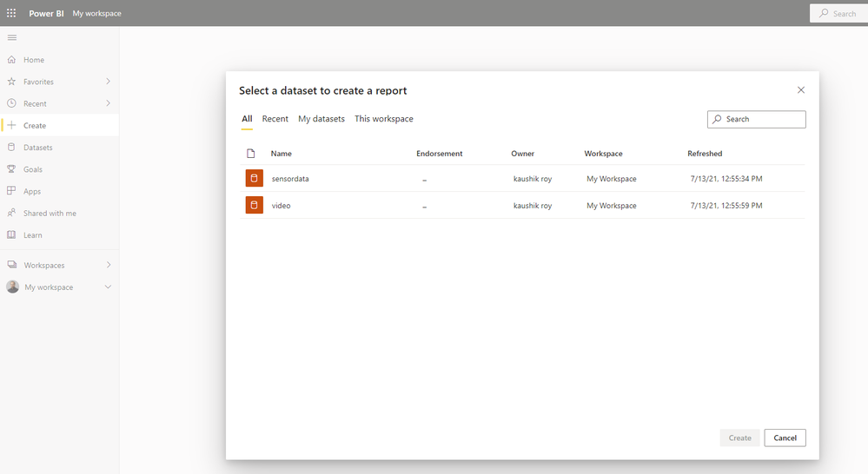Viewport: 868px width, 474px height.
Task: Switch to the Recent tab
Action: point(275,119)
